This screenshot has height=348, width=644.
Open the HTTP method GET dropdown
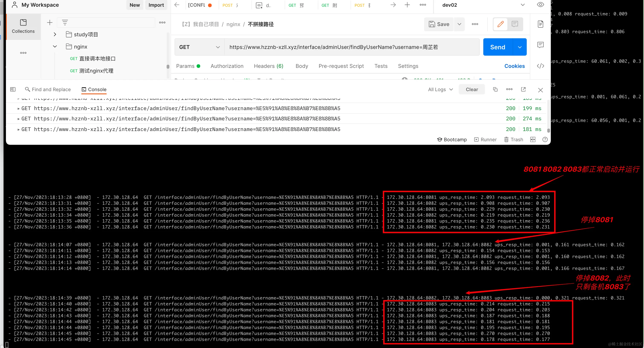click(199, 47)
